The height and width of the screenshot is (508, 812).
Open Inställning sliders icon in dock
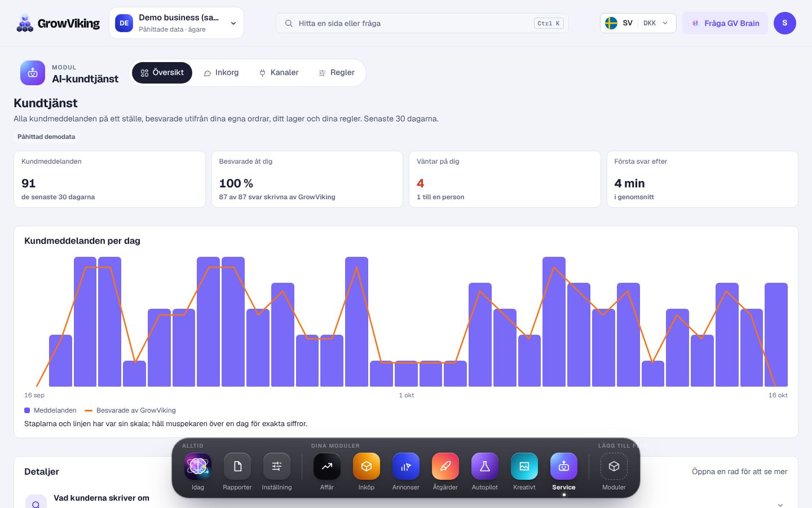tap(277, 466)
